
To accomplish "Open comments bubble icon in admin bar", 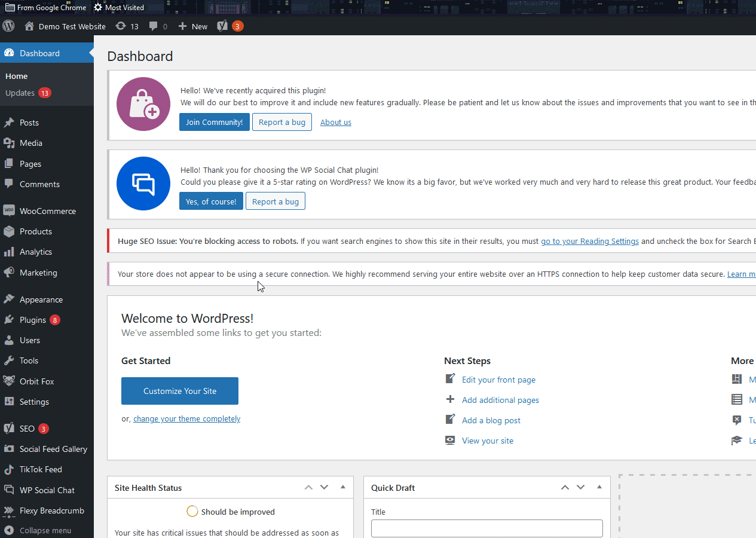I will tap(154, 26).
